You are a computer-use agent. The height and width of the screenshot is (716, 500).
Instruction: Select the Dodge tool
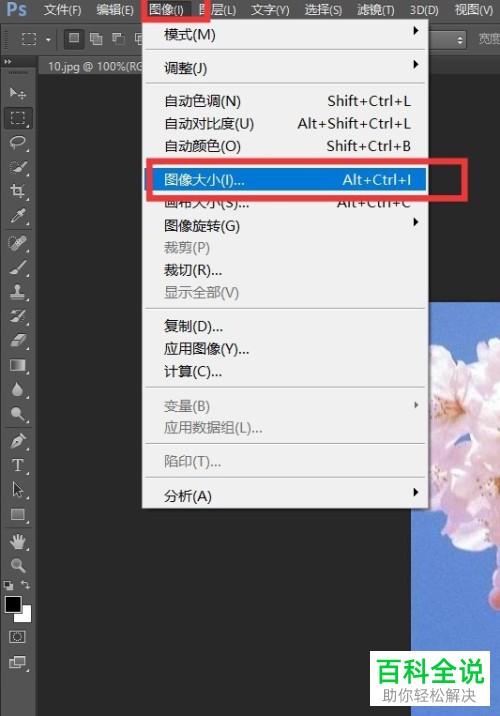(18, 414)
